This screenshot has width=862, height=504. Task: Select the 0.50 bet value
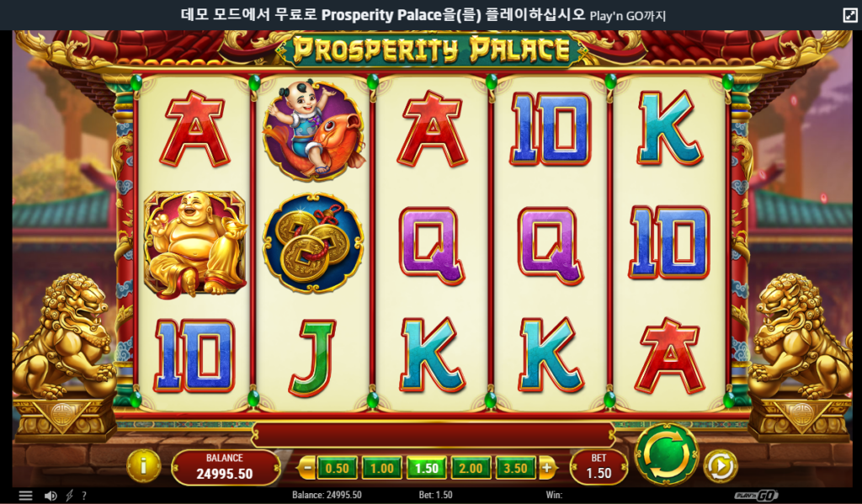tap(337, 469)
